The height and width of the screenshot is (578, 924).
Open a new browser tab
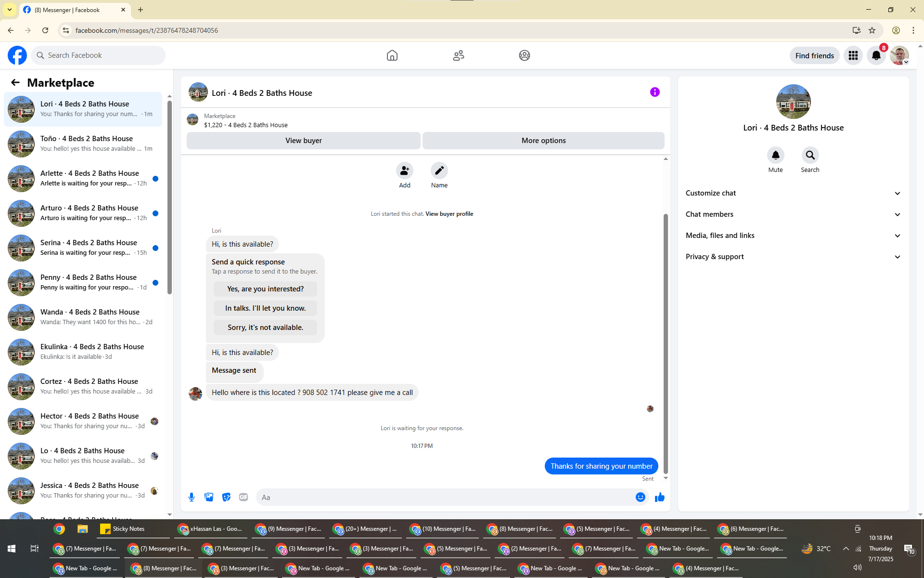point(141,10)
